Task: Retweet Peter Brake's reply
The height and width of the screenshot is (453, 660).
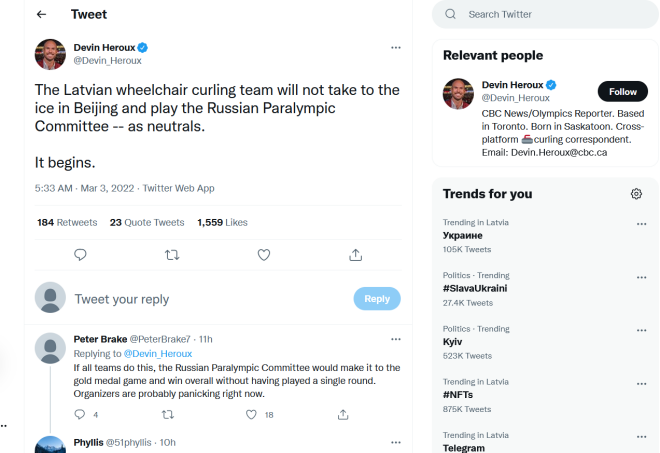Action: pyautogui.click(x=166, y=414)
